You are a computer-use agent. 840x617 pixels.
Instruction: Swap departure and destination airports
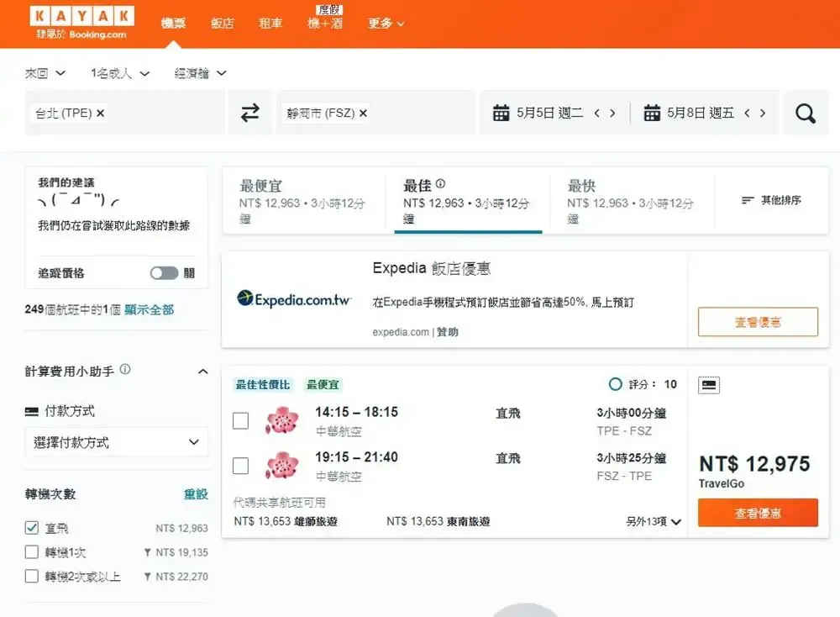click(249, 112)
